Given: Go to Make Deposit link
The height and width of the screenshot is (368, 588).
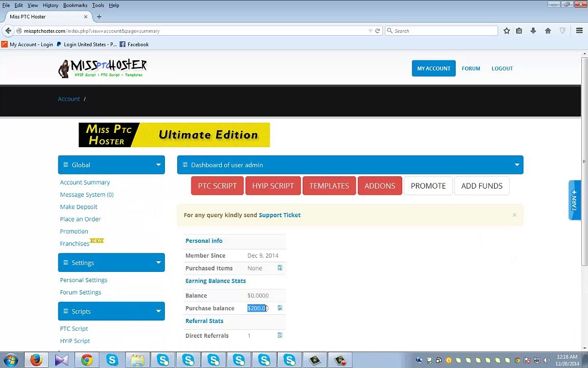Looking at the screenshot, I should (x=79, y=207).
